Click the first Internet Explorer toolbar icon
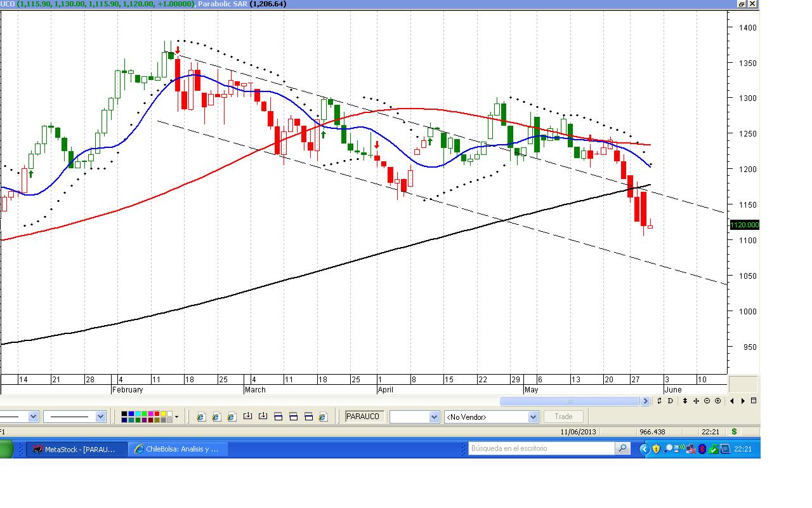The height and width of the screenshot is (508, 812). pos(201,417)
